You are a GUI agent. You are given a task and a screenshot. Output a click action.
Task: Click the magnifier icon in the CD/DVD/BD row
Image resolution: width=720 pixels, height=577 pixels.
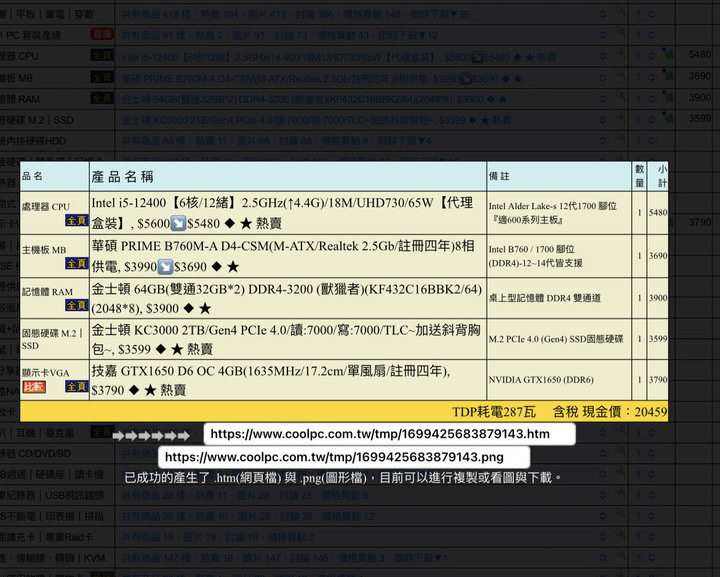click(620, 451)
